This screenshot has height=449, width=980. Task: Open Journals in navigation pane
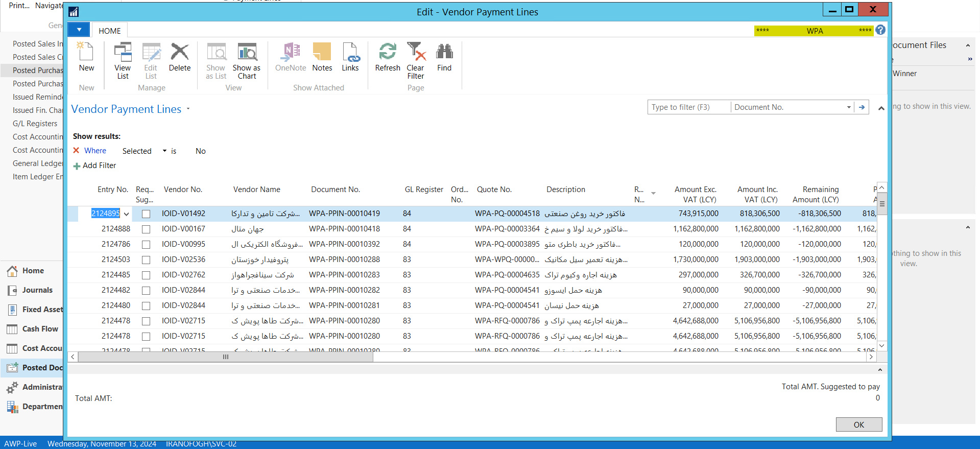click(37, 290)
